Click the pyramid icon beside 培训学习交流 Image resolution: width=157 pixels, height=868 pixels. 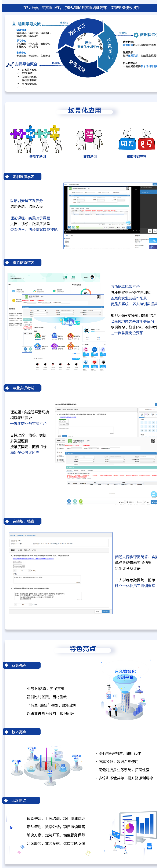pos(14,23)
